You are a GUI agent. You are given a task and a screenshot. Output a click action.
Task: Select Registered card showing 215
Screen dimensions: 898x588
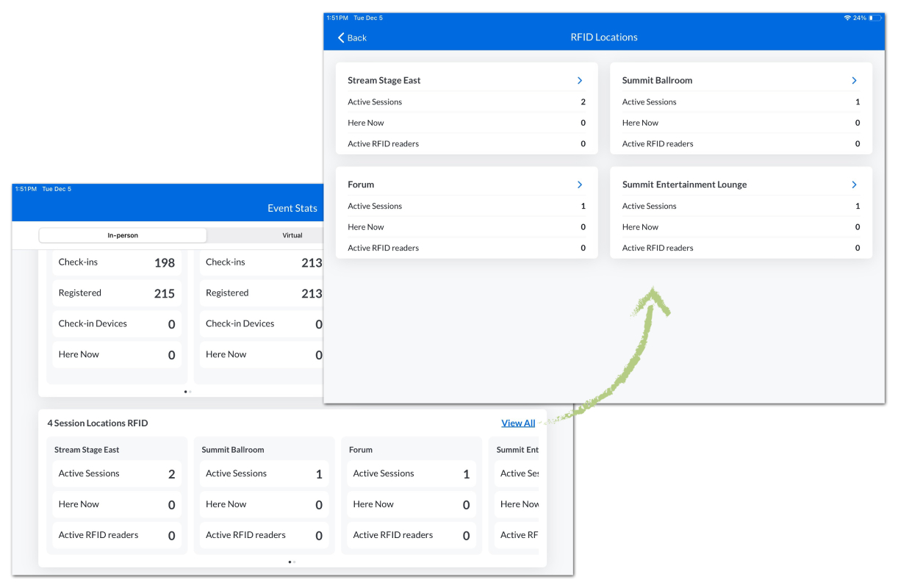(x=117, y=293)
